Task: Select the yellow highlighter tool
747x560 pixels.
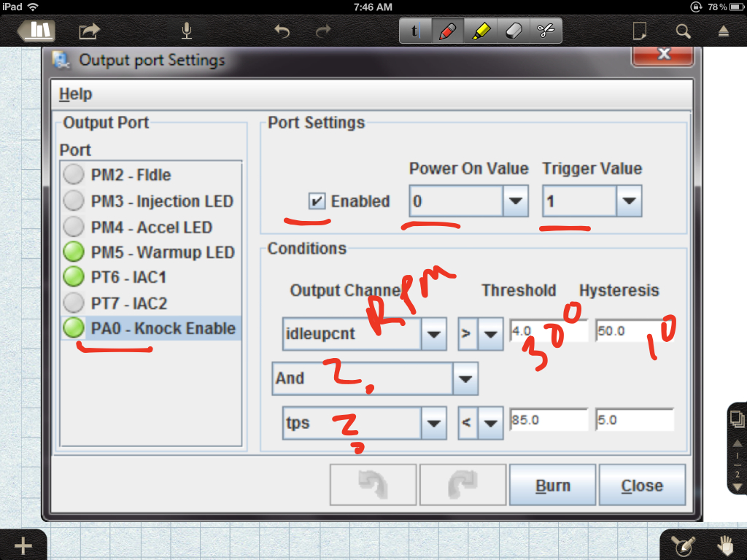Action: point(480,31)
